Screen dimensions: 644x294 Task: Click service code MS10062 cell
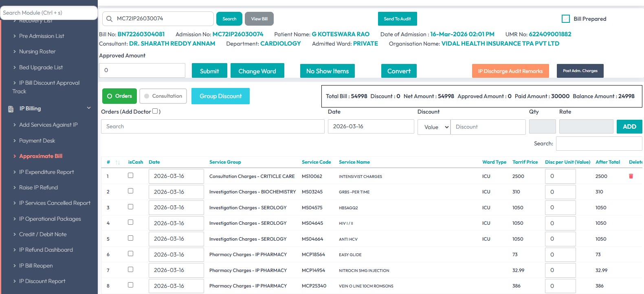pyautogui.click(x=312, y=176)
